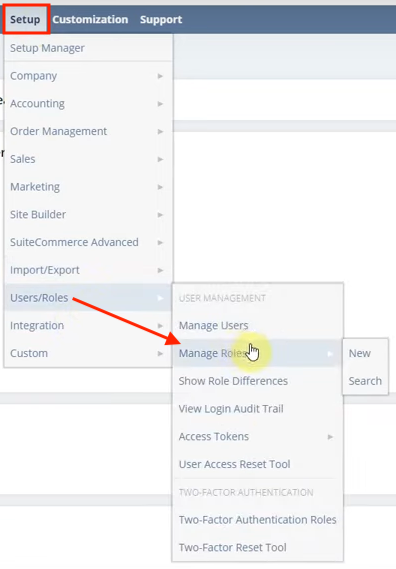396x569 pixels.
Task: Open the Order Management submenu
Action: pyautogui.click(x=89, y=131)
